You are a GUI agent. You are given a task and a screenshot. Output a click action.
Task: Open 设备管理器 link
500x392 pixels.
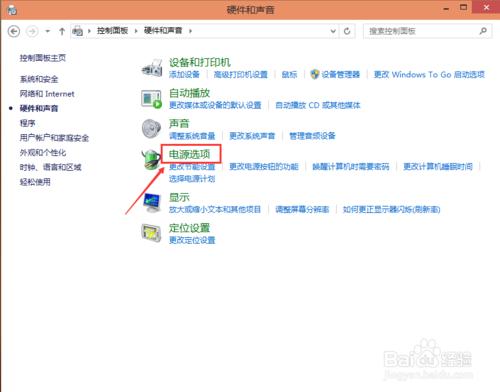pos(341,75)
